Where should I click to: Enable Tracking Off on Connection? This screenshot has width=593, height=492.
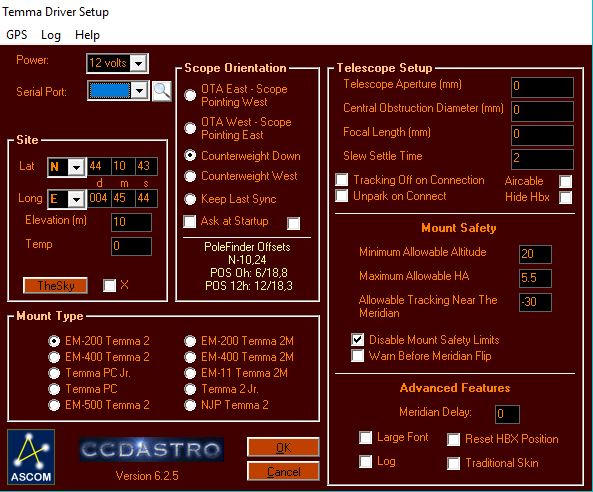click(342, 179)
